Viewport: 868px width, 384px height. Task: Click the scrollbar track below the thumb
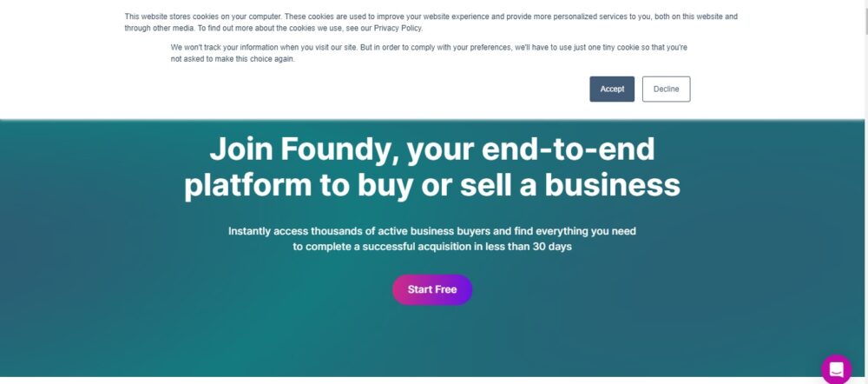866,210
